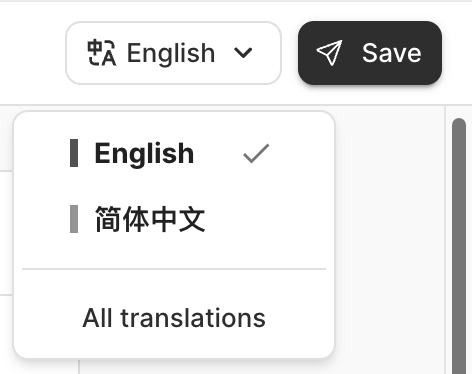Click the 简体中文 text label
The height and width of the screenshot is (374, 472).
150,219
